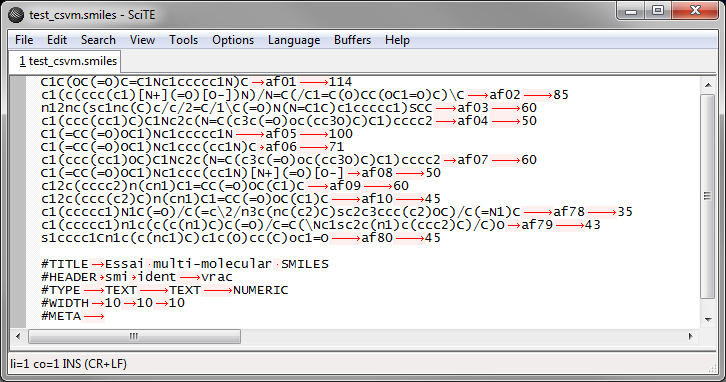Click the identifier af07
The image size is (726, 382).
coord(473,160)
